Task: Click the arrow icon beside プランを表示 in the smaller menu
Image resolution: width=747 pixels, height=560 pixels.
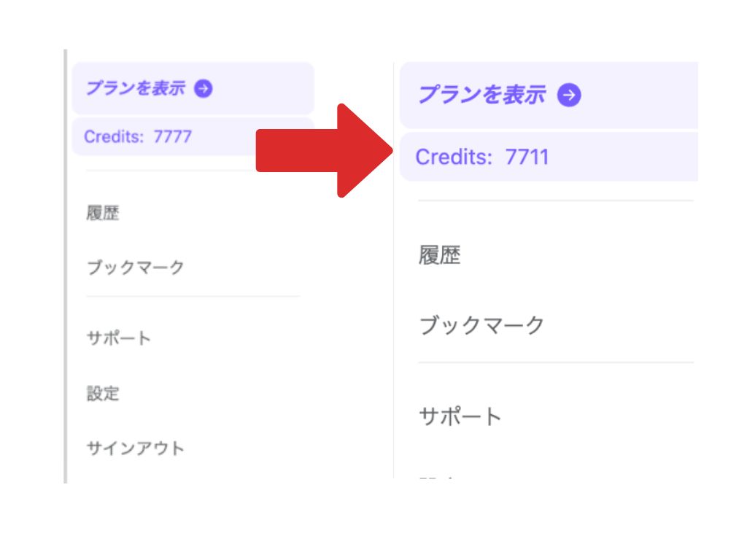Action: click(204, 88)
